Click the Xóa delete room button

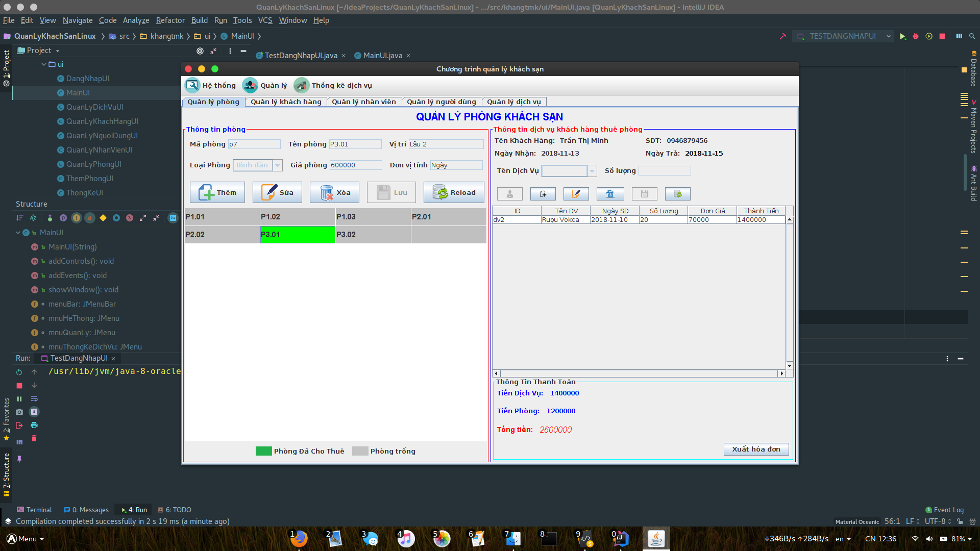[x=334, y=192]
